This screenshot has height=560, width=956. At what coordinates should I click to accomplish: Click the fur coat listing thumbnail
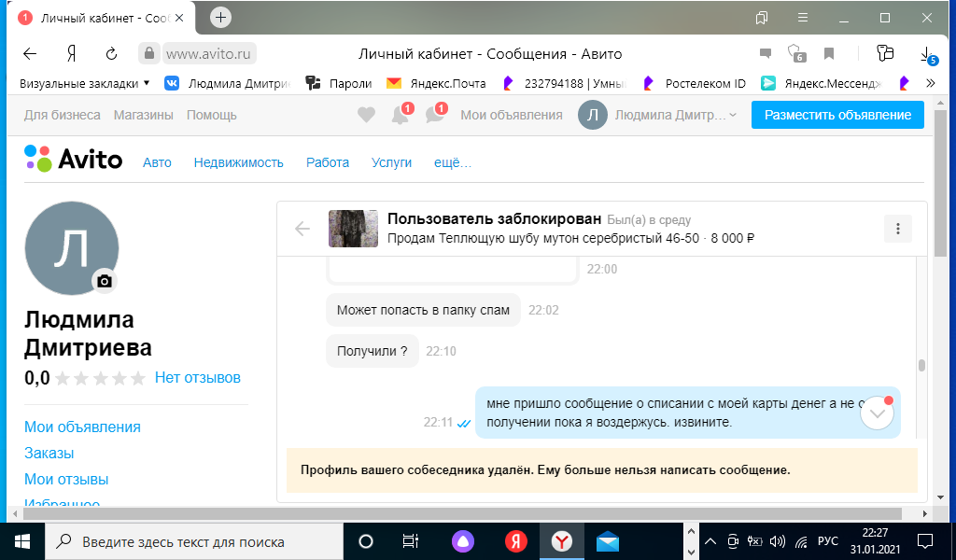(x=353, y=229)
